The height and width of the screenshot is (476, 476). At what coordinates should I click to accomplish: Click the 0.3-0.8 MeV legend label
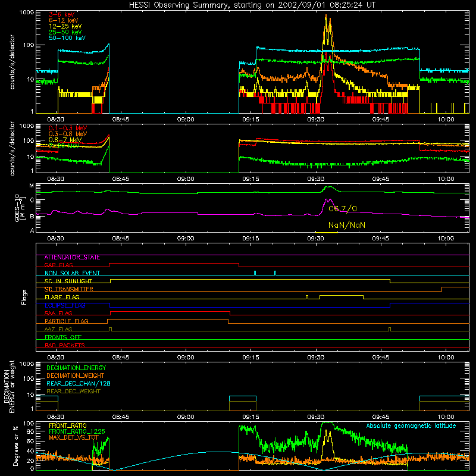coord(68,134)
